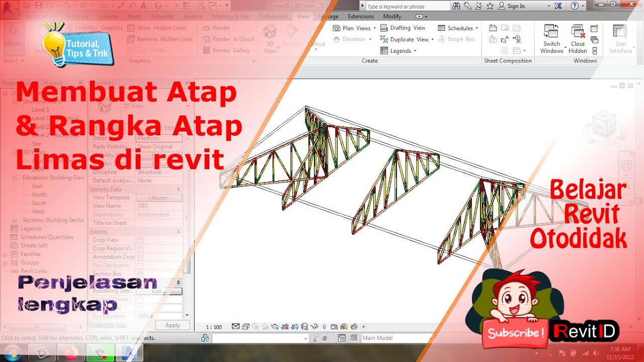Click Temporary Hide/Isolate glasses icon

tap(315, 327)
